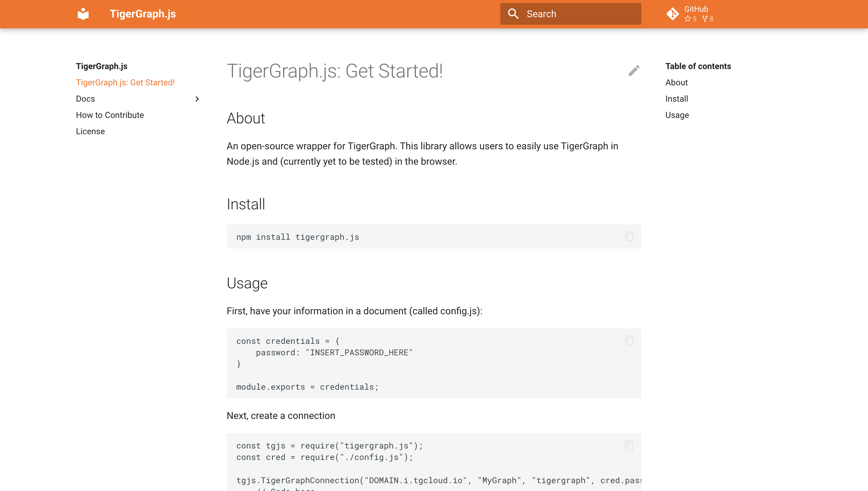868x491 pixels.
Task: Jump to Usage in table of contents
Action: coord(677,115)
